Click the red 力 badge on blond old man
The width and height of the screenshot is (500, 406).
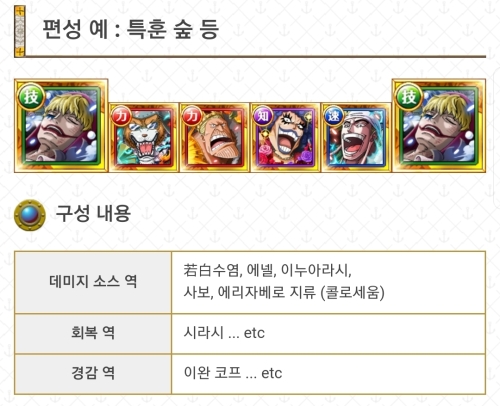(x=192, y=116)
